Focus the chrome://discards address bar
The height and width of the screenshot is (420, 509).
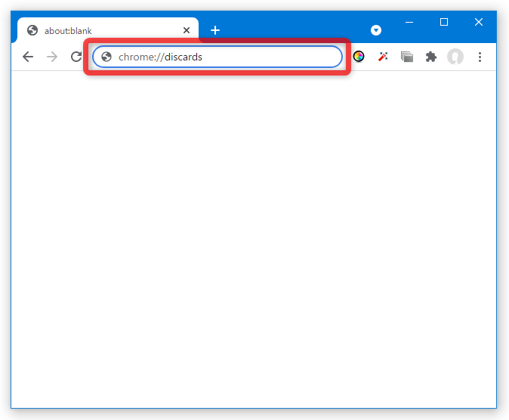click(x=217, y=57)
